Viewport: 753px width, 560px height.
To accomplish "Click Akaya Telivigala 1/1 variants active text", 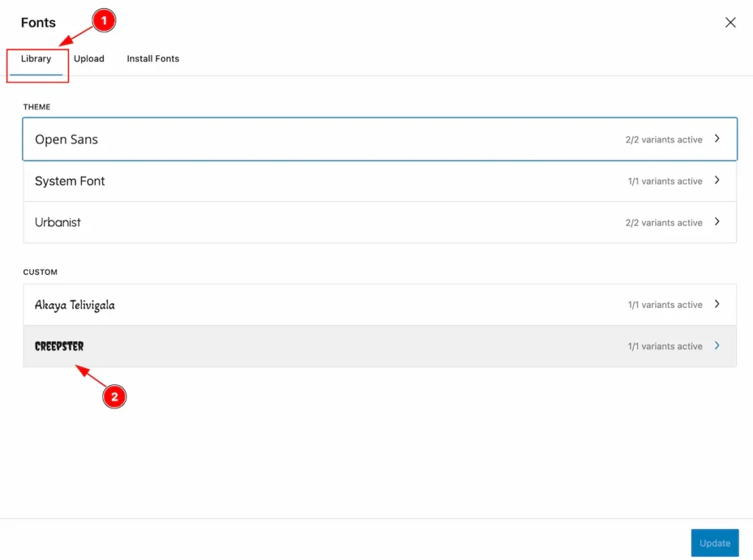I will point(665,305).
